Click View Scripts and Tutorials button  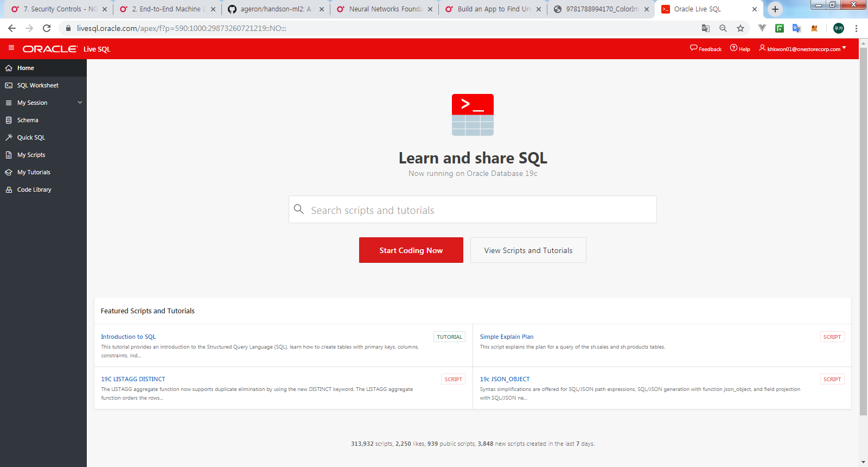(x=528, y=250)
